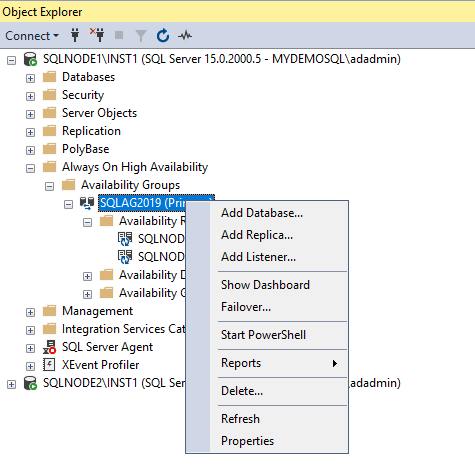Select the Databases tree item
475x465 pixels.
point(88,77)
